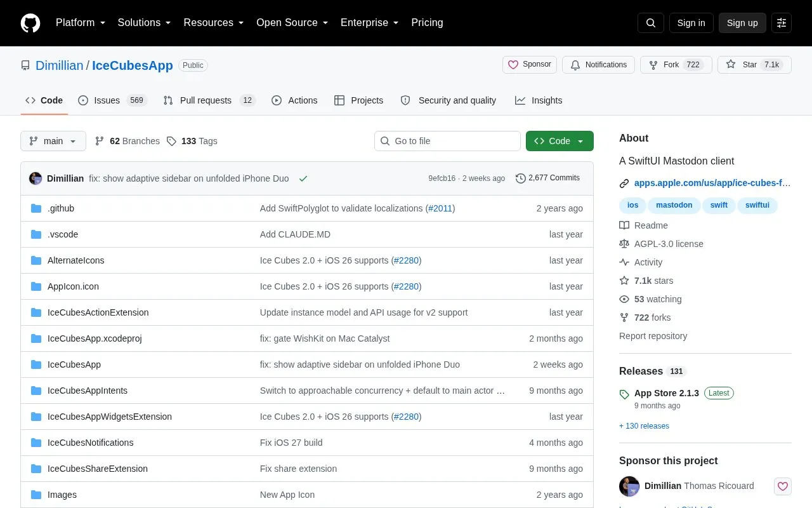
Task: Open the 62 Branches link
Action: pos(127,141)
